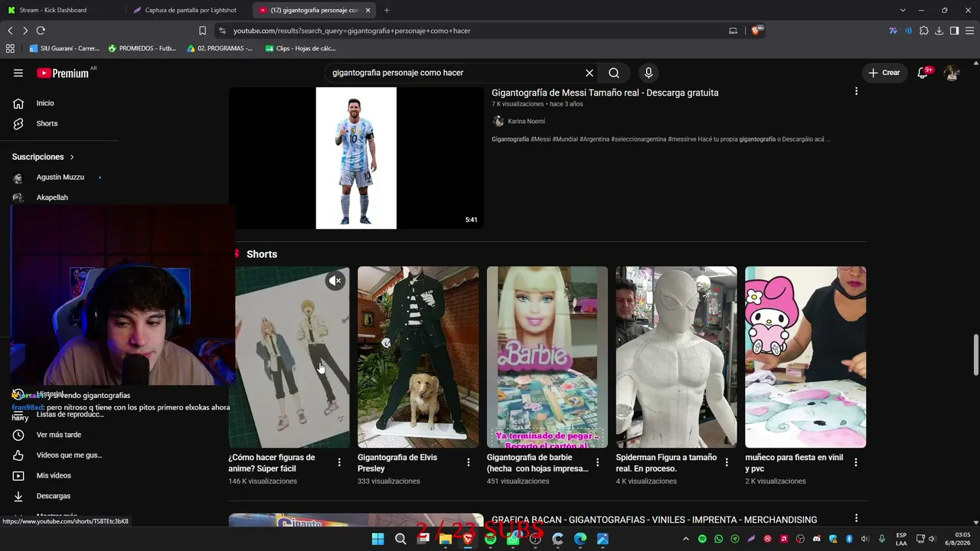Open the Spiderman Figura Short thumbnail
The image size is (980, 551).
(x=677, y=357)
